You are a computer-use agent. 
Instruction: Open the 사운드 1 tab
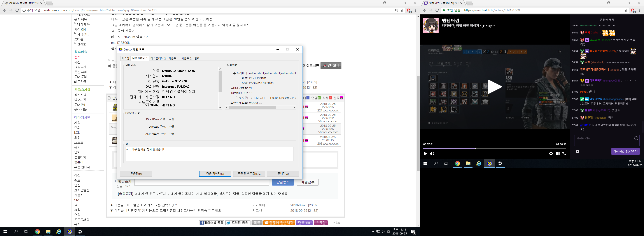tap(173, 58)
